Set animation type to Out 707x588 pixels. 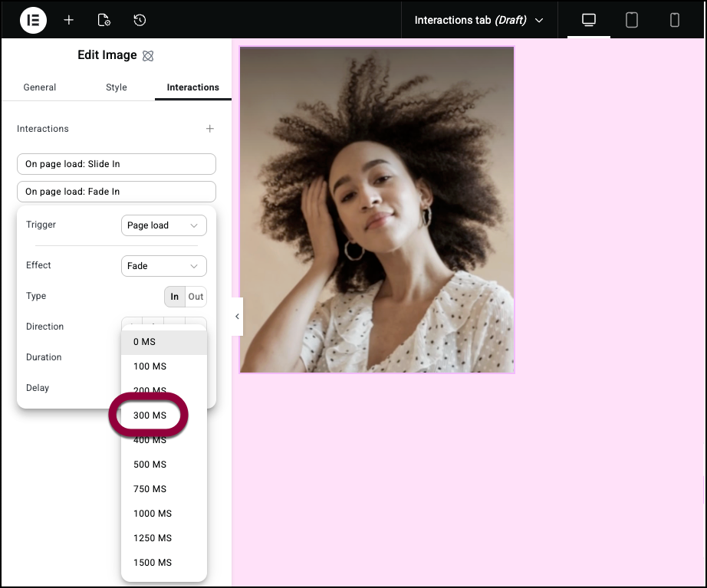(x=196, y=297)
